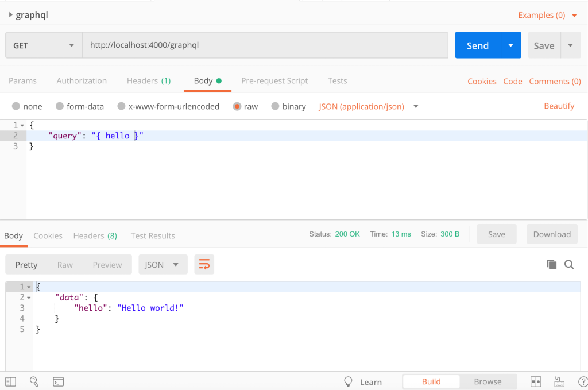588x390 pixels.
Task: Toggle the two-pane layout view
Action: point(536,381)
